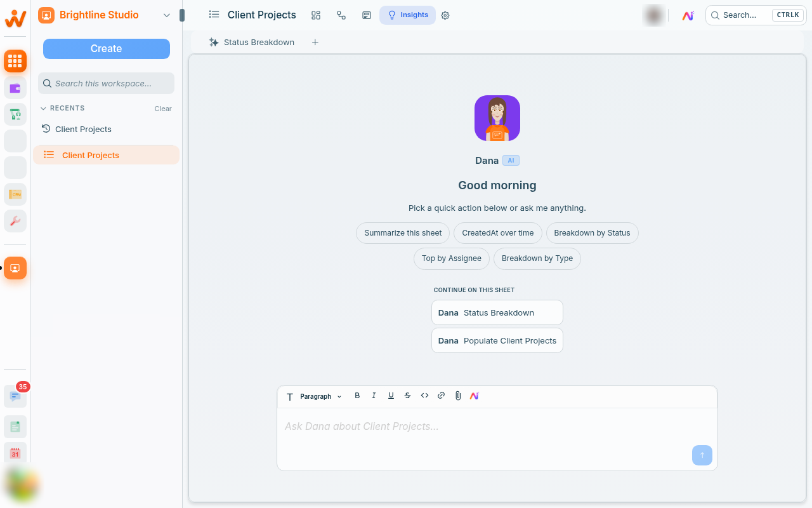
Task: Apply italic formatting in editor
Action: tap(374, 396)
